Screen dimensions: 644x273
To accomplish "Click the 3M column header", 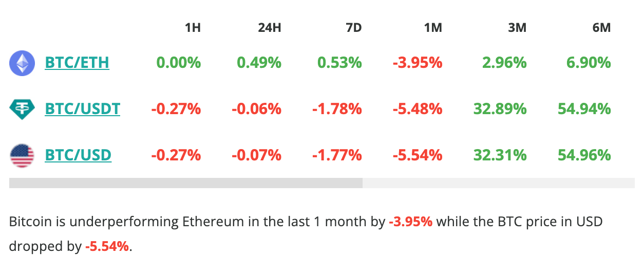I will (x=517, y=28).
